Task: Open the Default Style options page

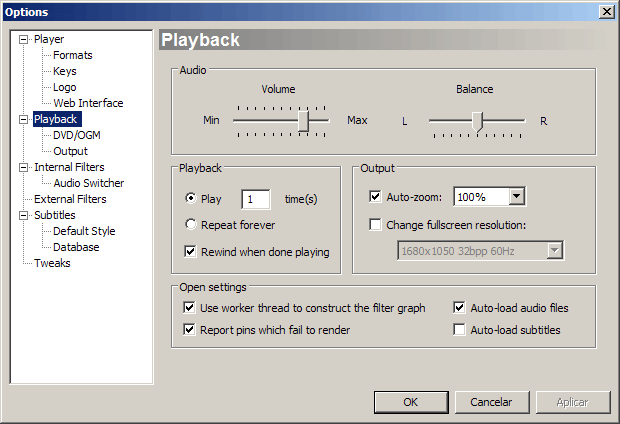Action: click(84, 231)
